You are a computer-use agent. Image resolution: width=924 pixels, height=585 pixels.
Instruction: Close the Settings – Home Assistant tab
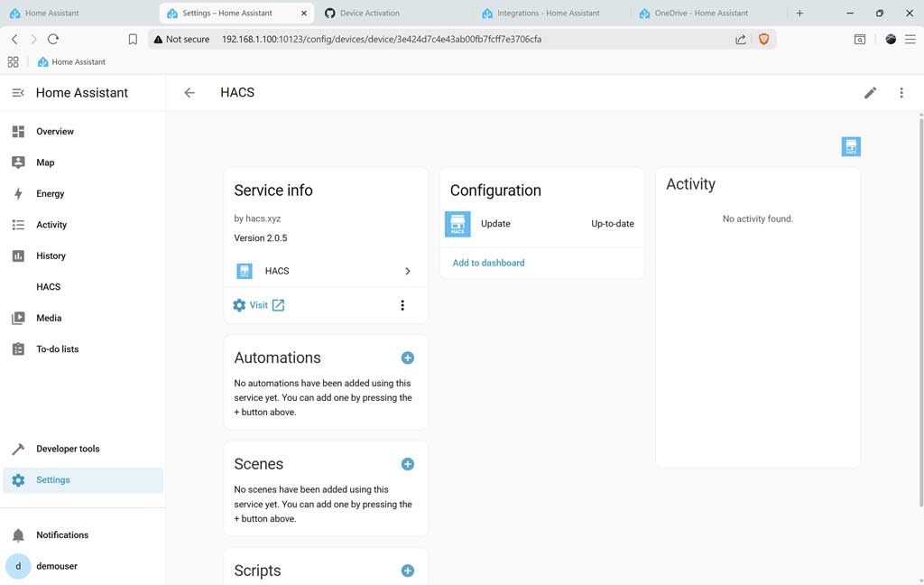pos(304,13)
